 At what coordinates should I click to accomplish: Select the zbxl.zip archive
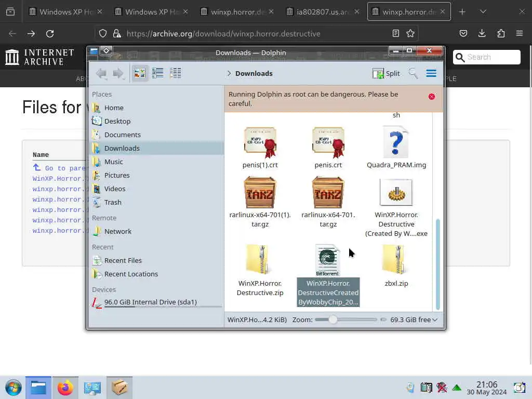(396, 266)
